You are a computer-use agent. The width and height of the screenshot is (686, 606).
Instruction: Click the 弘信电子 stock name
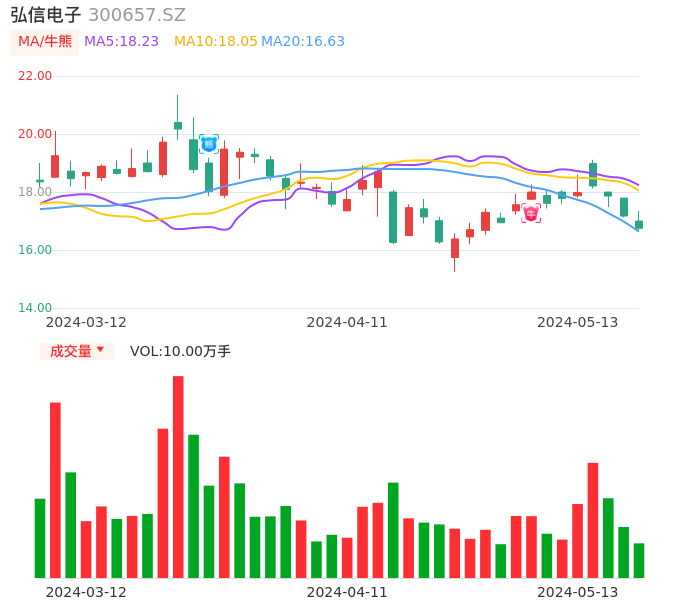[x=46, y=15]
